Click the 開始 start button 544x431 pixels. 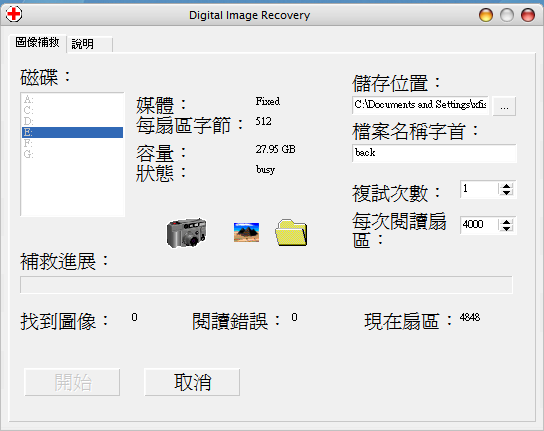72,382
